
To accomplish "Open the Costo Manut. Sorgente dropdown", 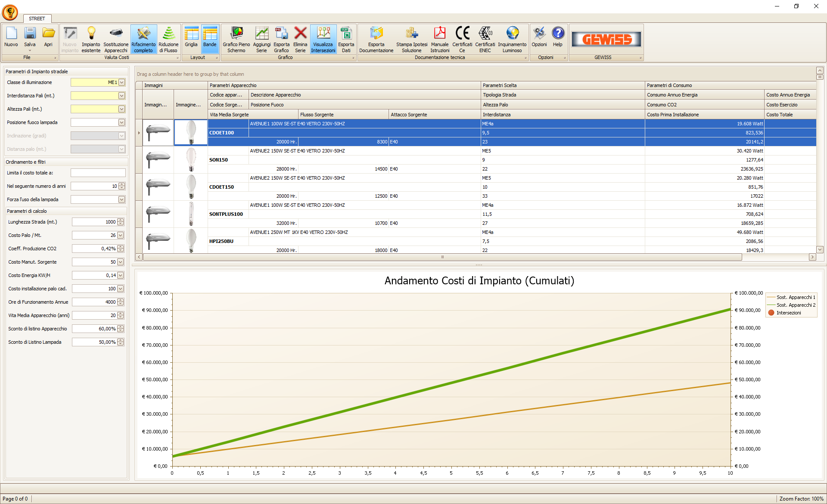I will [x=121, y=262].
